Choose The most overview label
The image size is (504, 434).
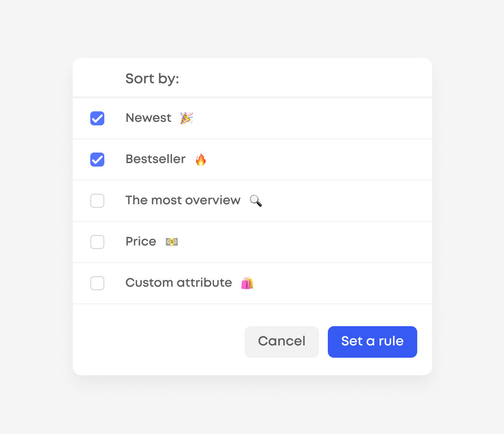tap(183, 200)
